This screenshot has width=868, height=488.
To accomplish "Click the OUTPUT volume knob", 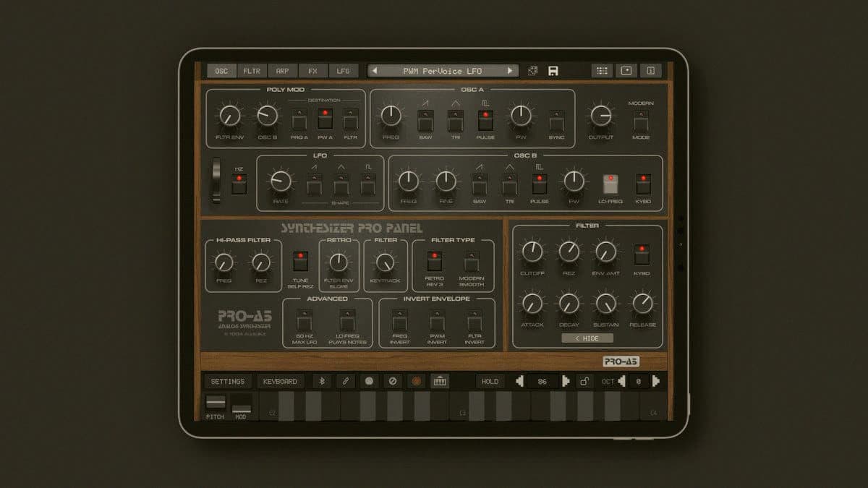I will tap(601, 116).
